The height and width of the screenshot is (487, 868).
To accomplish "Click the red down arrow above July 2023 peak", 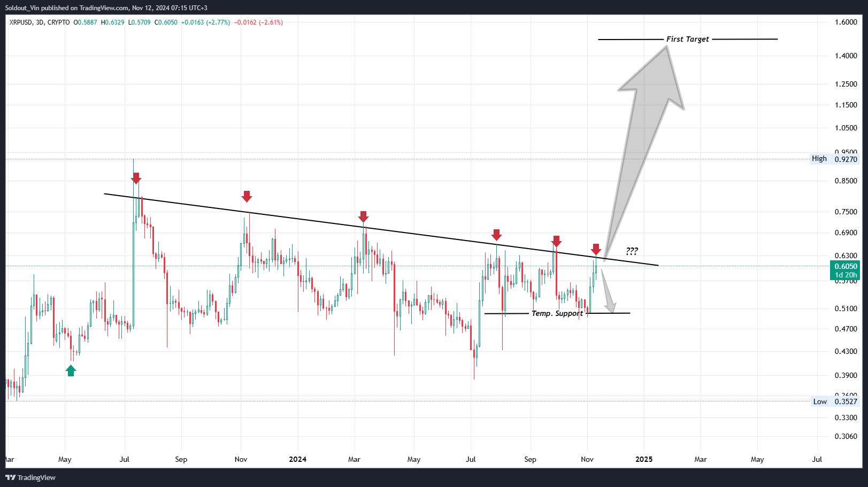I will click(136, 179).
